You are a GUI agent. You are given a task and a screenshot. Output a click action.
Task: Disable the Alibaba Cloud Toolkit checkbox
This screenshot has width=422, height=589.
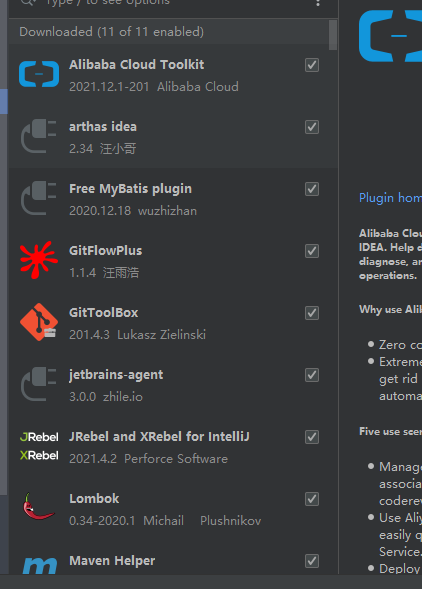tap(312, 65)
